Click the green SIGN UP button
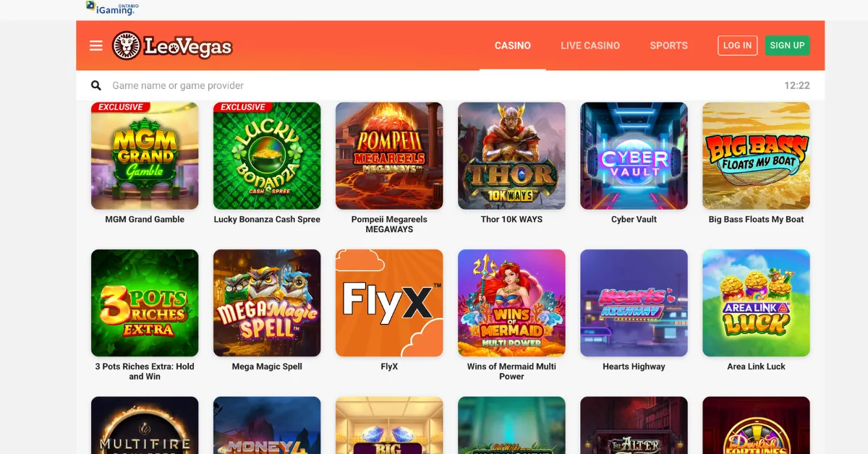 pyautogui.click(x=787, y=46)
